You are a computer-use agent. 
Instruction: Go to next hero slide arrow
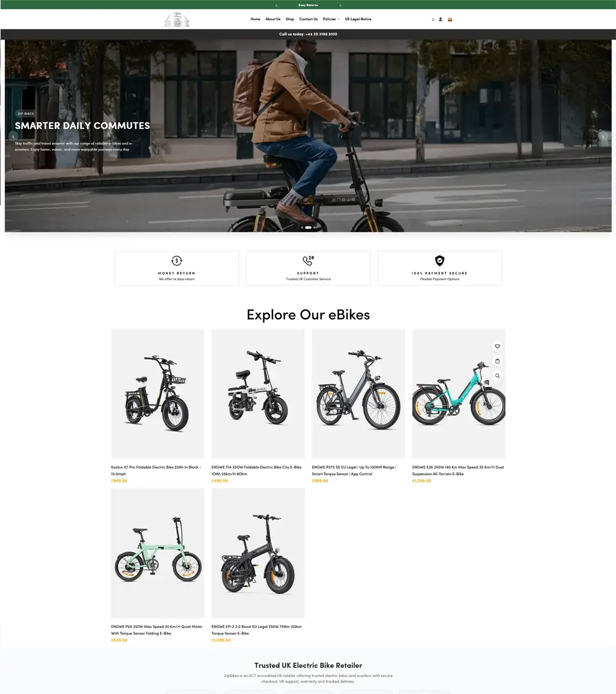click(x=603, y=137)
